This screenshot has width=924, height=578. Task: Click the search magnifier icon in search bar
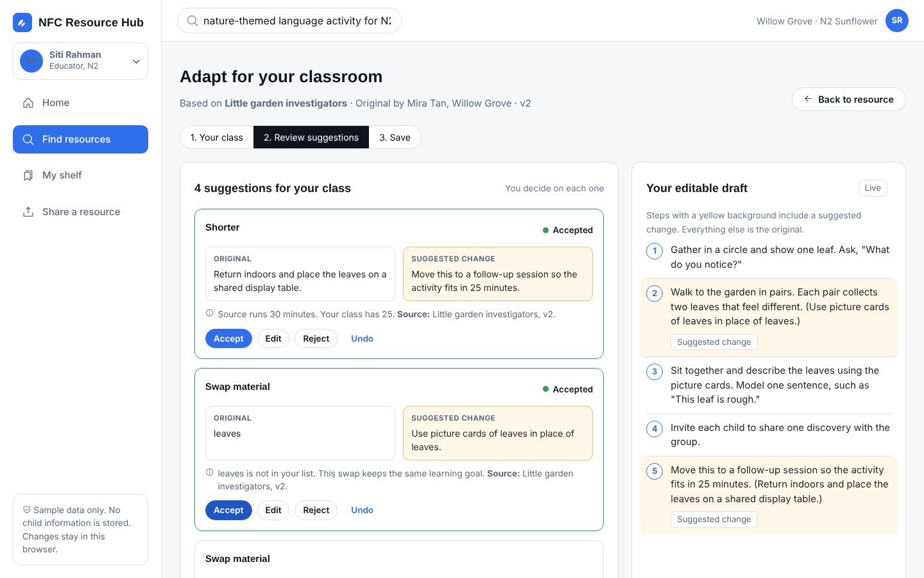(192, 21)
